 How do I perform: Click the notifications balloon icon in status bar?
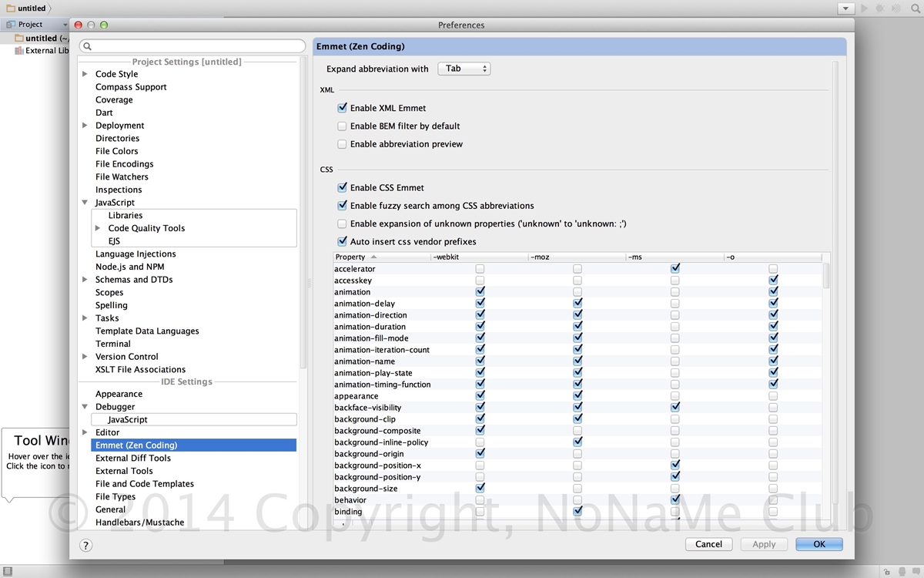916,571
